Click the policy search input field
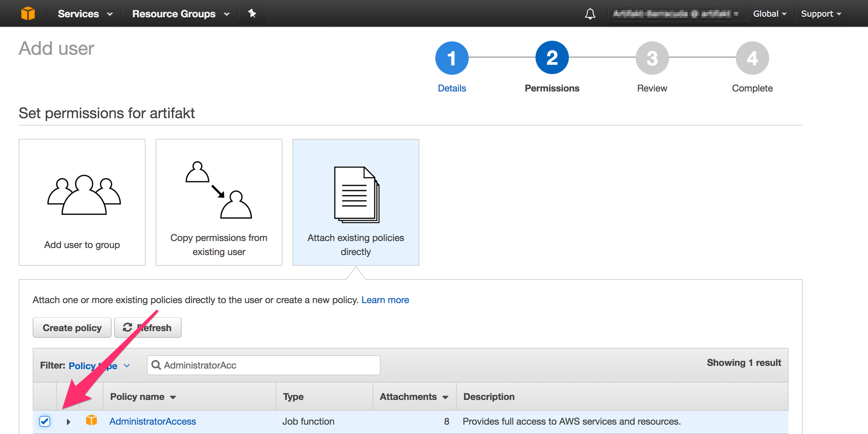868x434 pixels. [263, 365]
